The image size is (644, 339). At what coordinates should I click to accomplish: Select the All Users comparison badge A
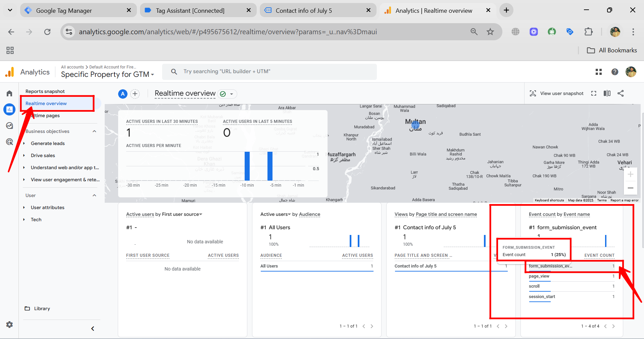(x=123, y=94)
